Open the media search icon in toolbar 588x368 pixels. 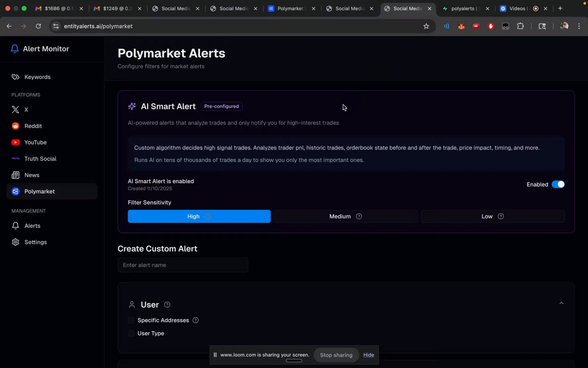542,26
